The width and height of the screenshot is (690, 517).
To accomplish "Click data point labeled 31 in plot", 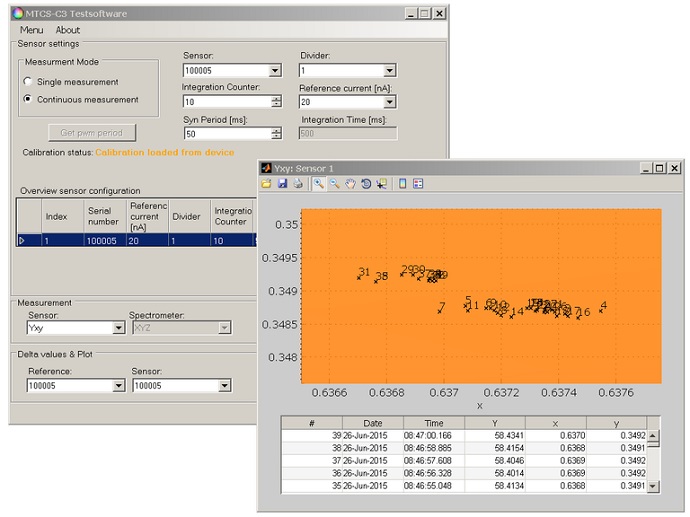I will point(359,277).
